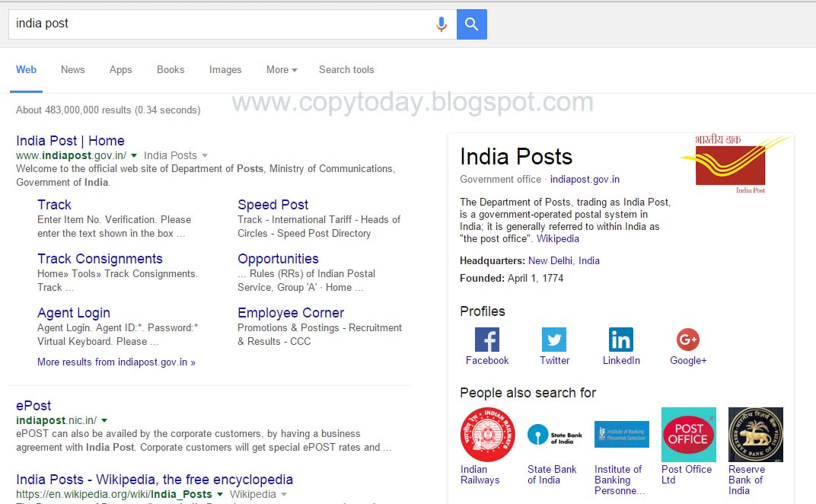Viewport: 816px width, 504px height.
Task: Click the indiapost.gov.in link in knowledge panel
Action: click(585, 180)
